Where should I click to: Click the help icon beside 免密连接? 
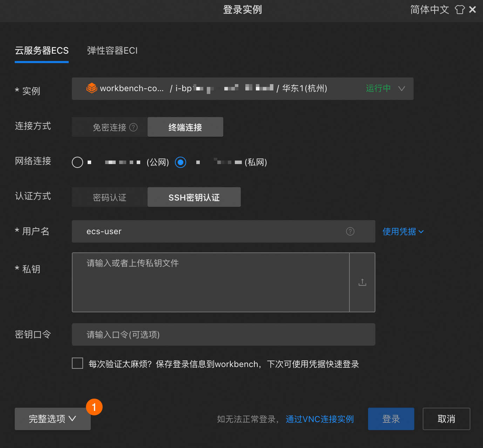point(134,127)
